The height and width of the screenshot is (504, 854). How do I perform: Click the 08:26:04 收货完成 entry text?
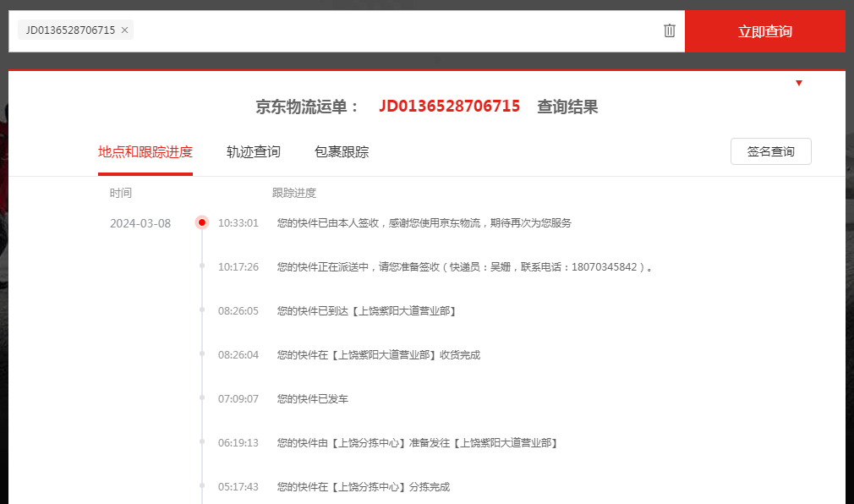coord(379,355)
